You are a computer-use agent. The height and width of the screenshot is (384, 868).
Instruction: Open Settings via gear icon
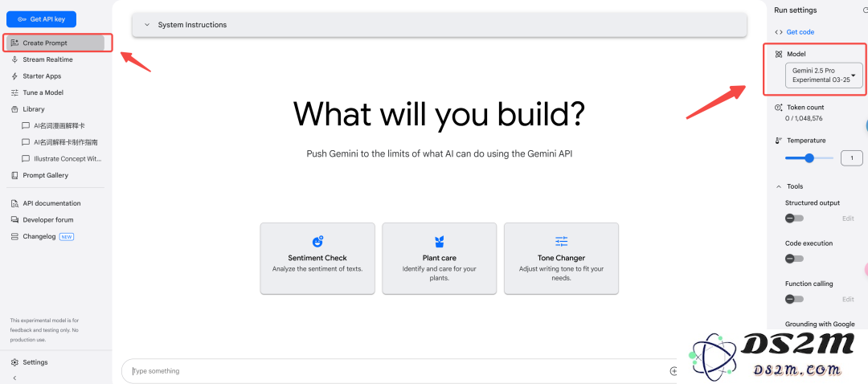pyautogui.click(x=15, y=362)
